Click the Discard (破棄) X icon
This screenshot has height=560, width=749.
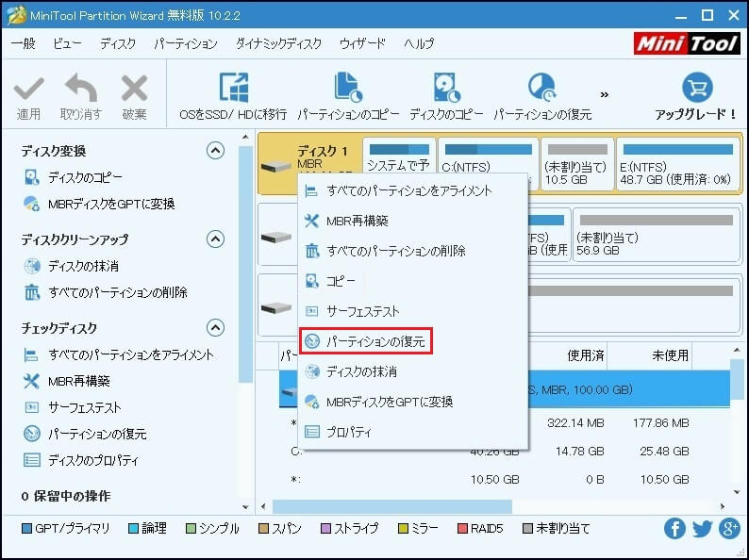pyautogui.click(x=134, y=89)
